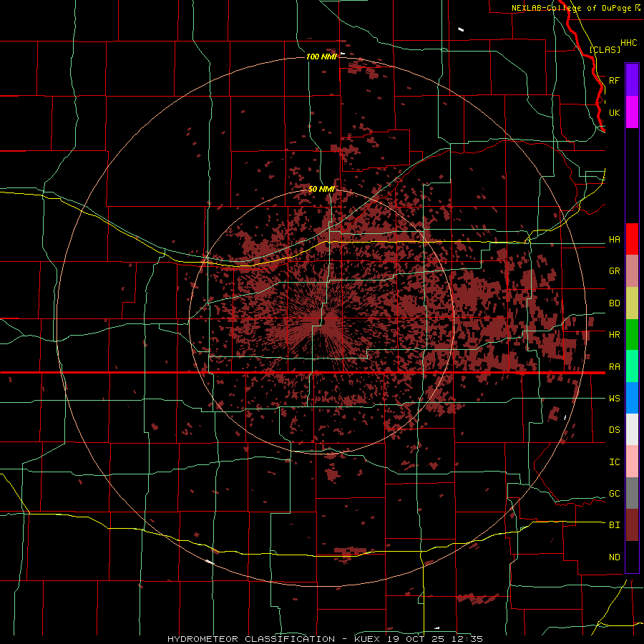The image size is (644, 644).
Task: Click the HHC product code label
Action: [628, 42]
